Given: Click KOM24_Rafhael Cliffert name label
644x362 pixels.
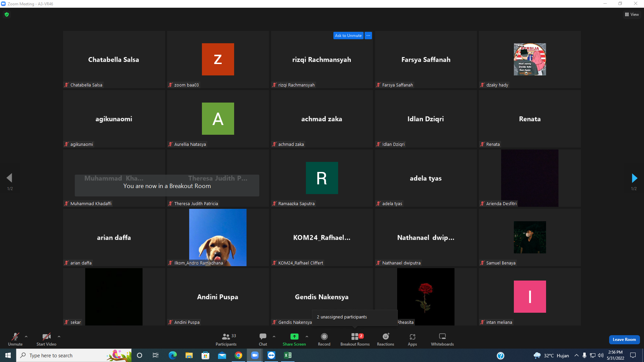Looking at the screenshot, I should [301, 263].
